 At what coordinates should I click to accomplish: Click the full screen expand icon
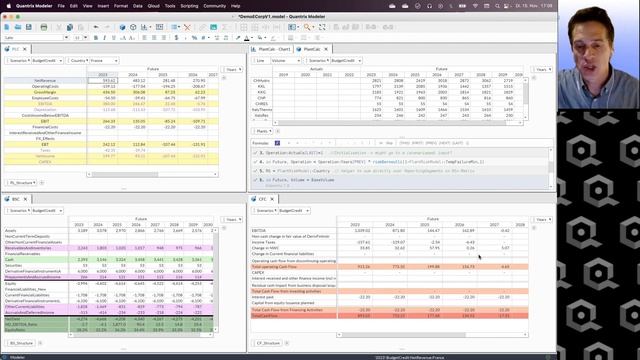pyautogui.click(x=322, y=27)
